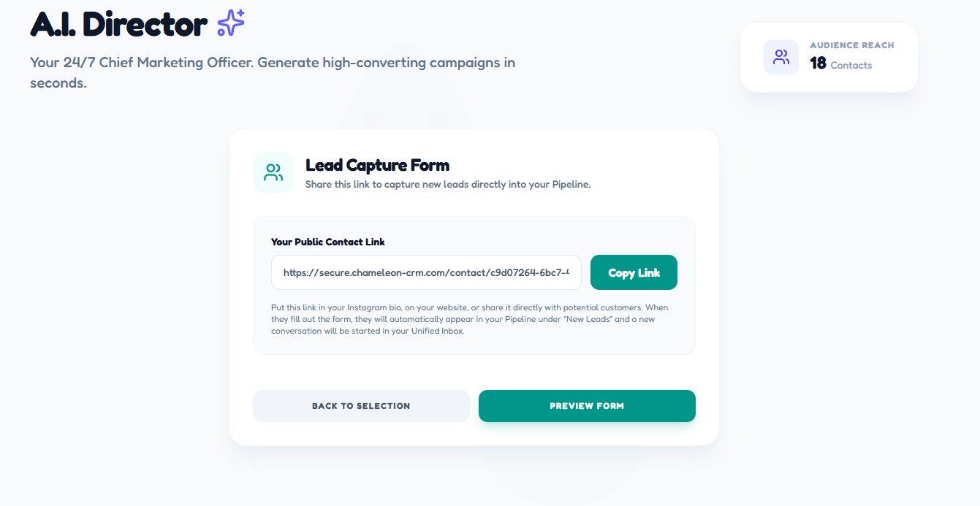980x506 pixels.
Task: Click the Your Public Contact Link label
Action: coord(327,242)
